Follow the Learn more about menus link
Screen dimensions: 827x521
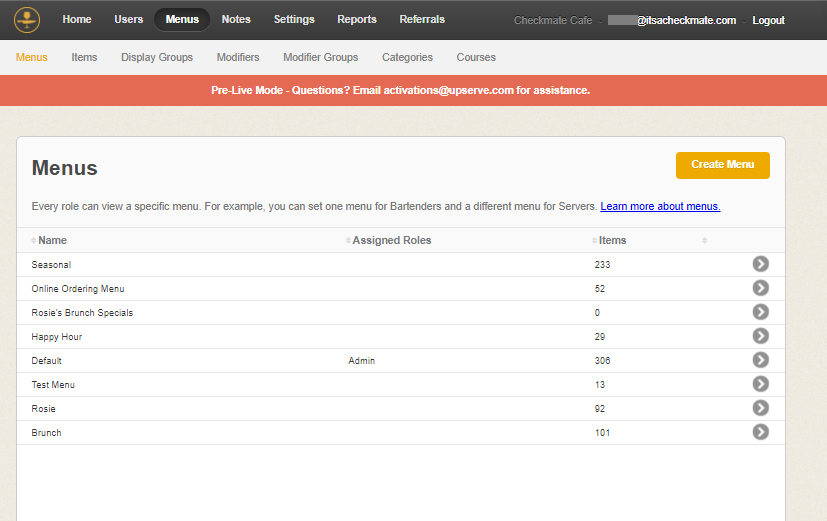(660, 207)
